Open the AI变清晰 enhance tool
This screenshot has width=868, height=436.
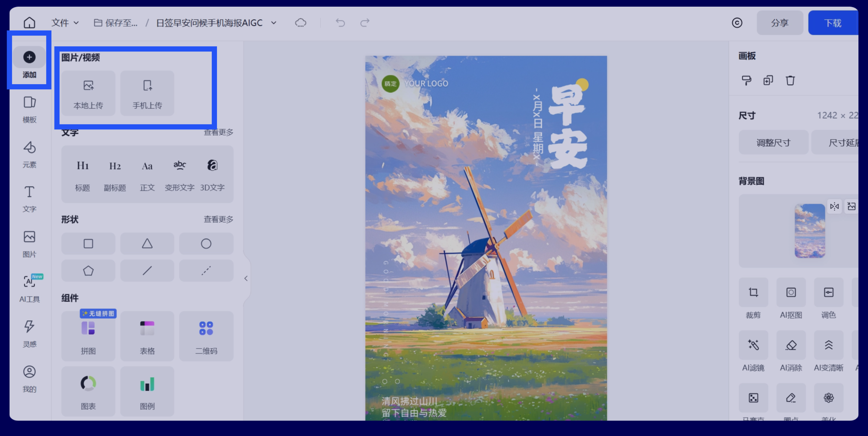(x=829, y=352)
